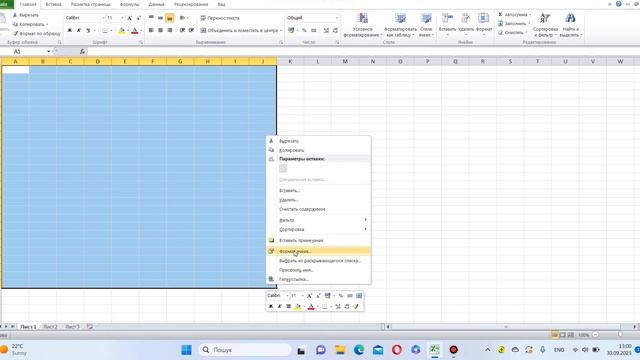Choose Формат ячеек in context menu

click(318, 251)
